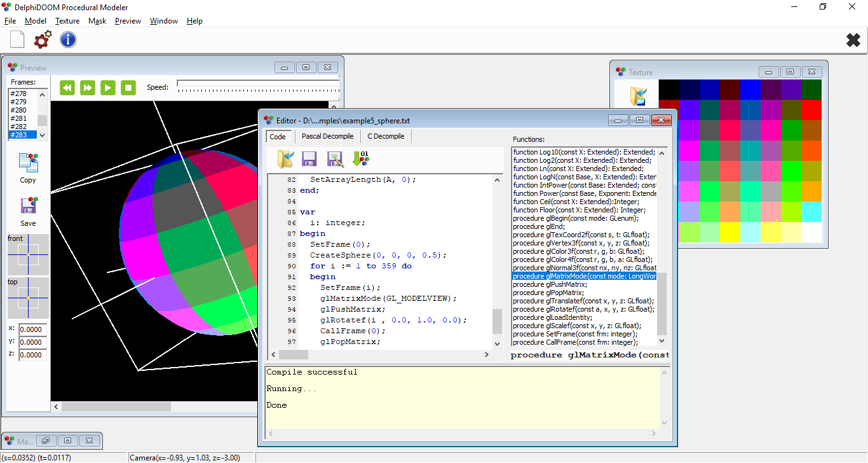Save the current script to disk
868x463 pixels.
click(309, 159)
